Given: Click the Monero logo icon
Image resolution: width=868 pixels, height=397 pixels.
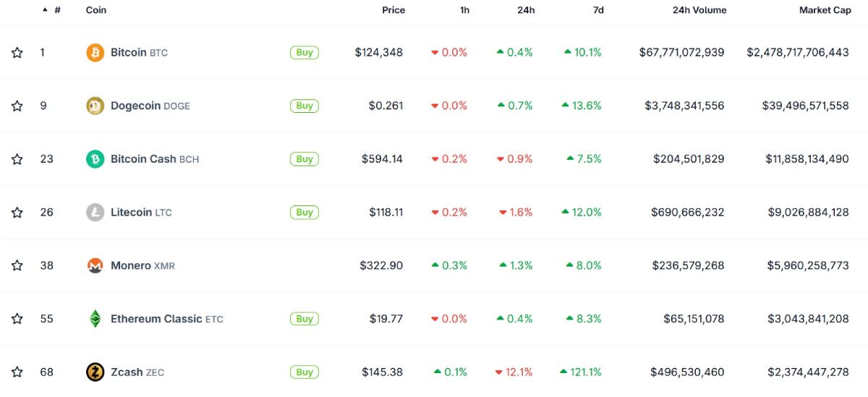Looking at the screenshot, I should coord(95,265).
